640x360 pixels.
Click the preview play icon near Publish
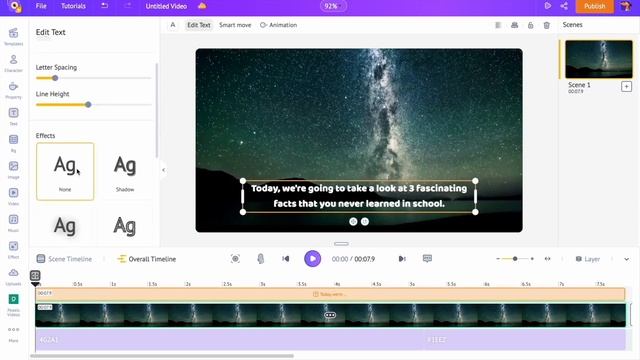(x=548, y=6)
